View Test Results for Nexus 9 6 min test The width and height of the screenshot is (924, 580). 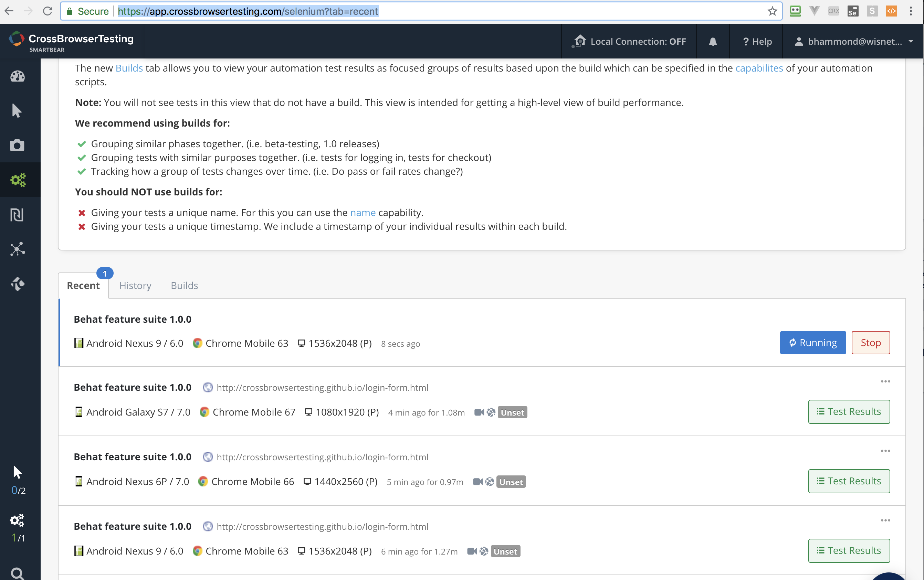point(849,550)
